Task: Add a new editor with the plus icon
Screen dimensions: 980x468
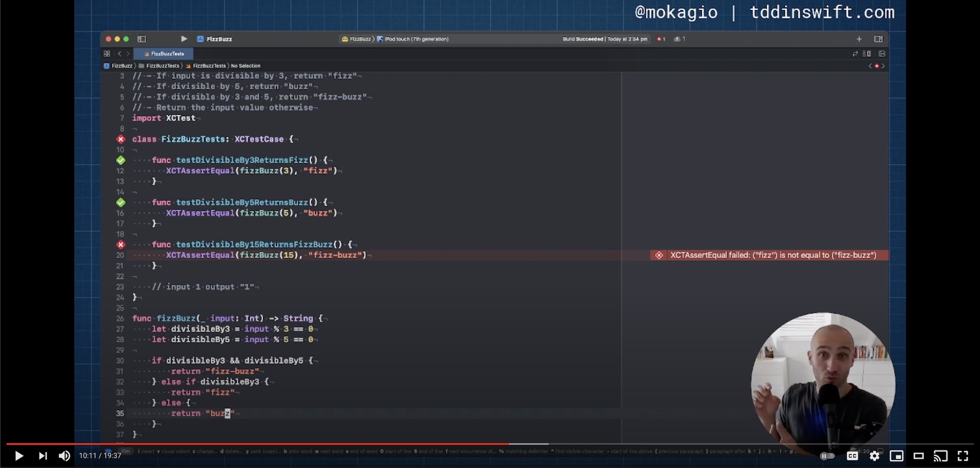Action: (x=859, y=39)
